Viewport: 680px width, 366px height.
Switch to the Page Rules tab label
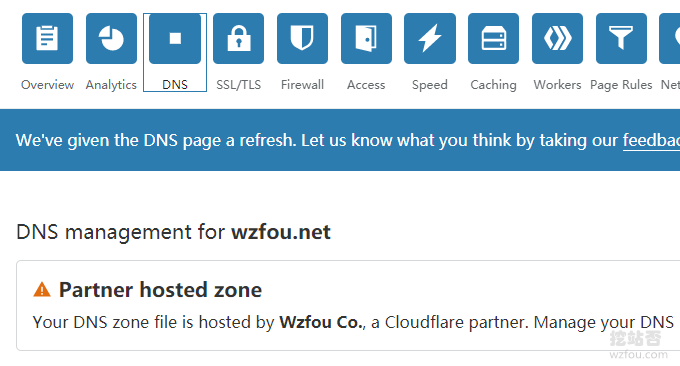pos(621,85)
